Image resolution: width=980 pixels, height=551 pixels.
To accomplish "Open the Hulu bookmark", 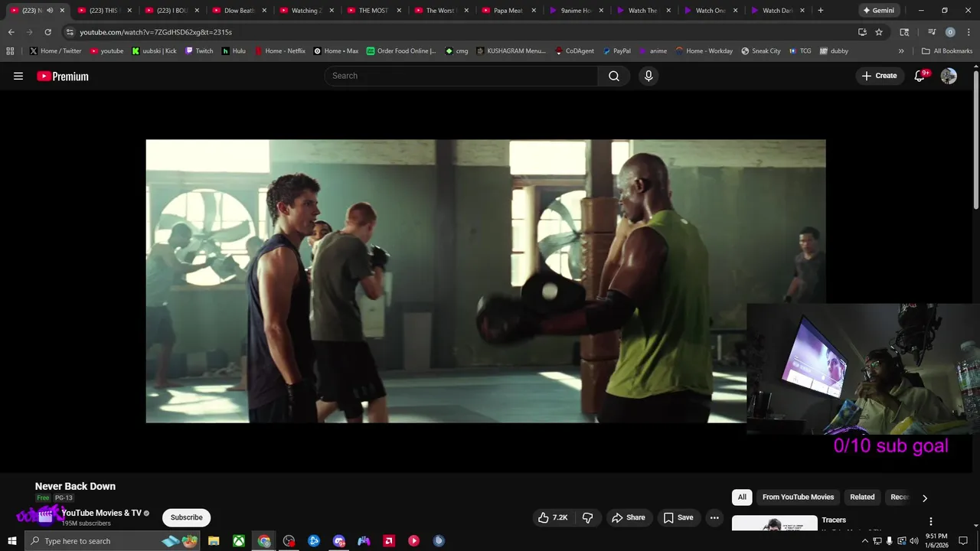I will (234, 51).
